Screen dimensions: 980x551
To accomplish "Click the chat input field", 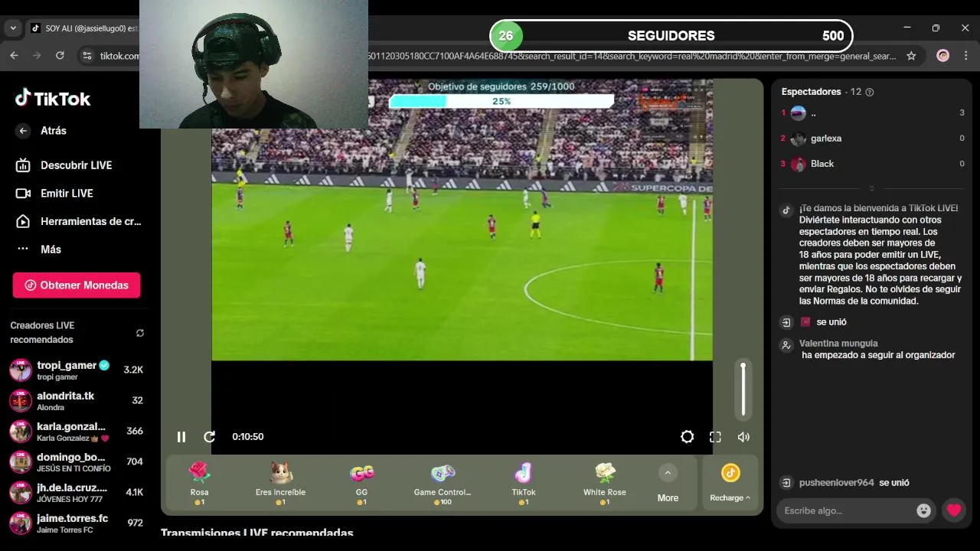I will [845, 510].
